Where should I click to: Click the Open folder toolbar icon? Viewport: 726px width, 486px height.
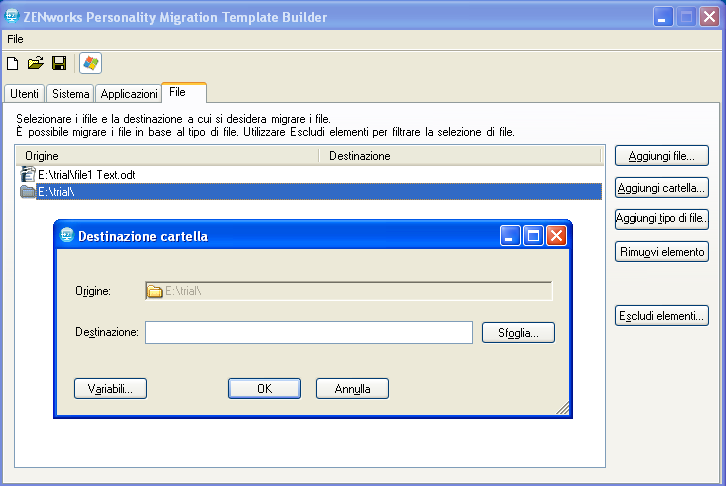[x=36, y=63]
